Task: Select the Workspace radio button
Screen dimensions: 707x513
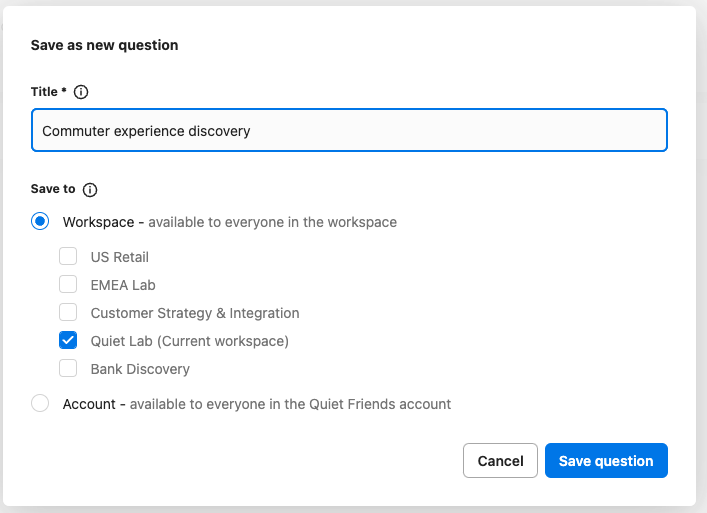Action: pos(40,221)
